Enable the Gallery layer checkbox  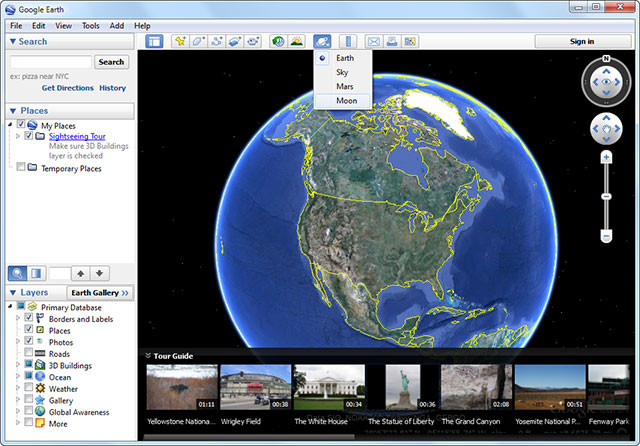coord(29,398)
